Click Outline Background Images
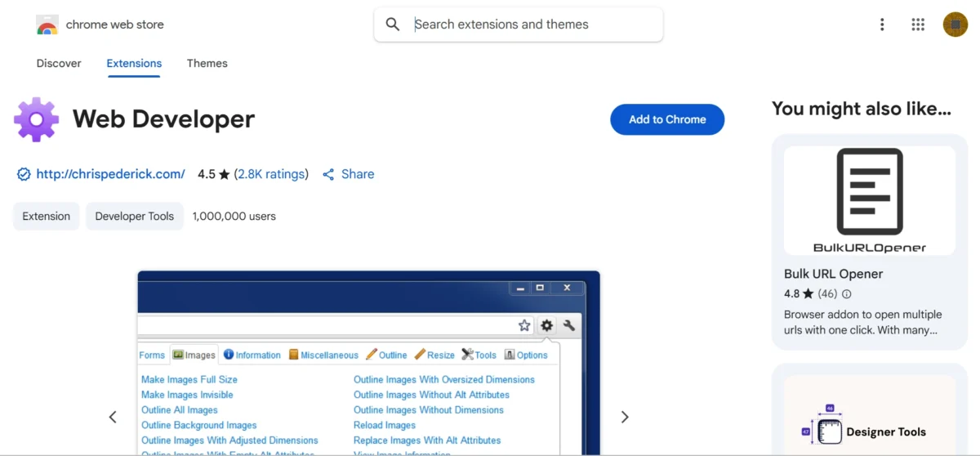 pyautogui.click(x=199, y=425)
